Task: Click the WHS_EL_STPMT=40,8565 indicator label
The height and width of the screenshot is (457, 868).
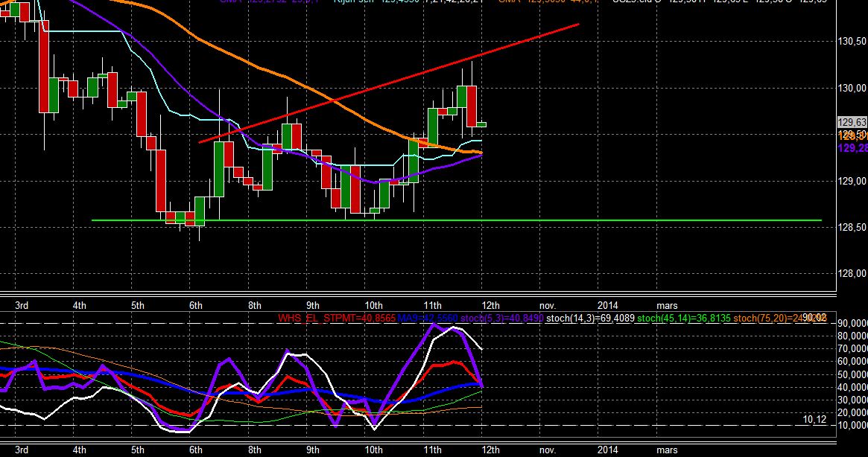Action: coord(337,318)
